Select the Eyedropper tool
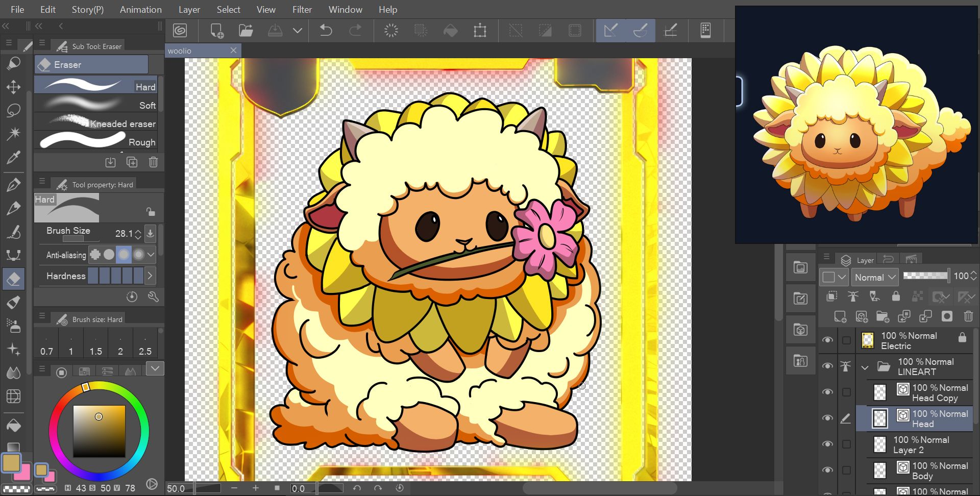This screenshot has height=496, width=980. click(x=13, y=157)
